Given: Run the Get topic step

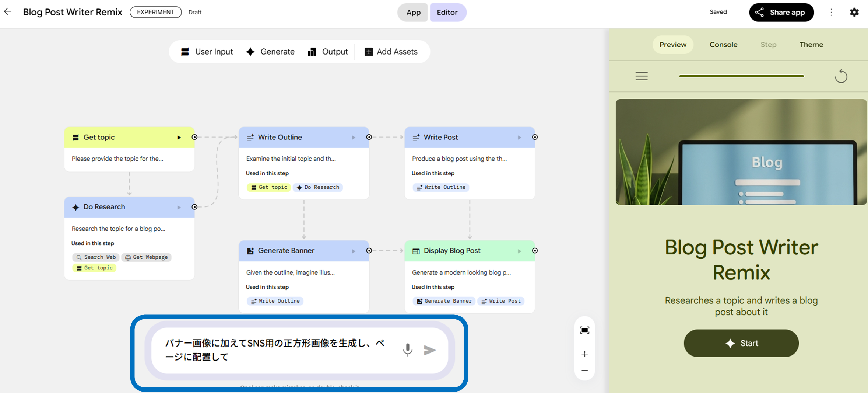Looking at the screenshot, I should [x=179, y=138].
